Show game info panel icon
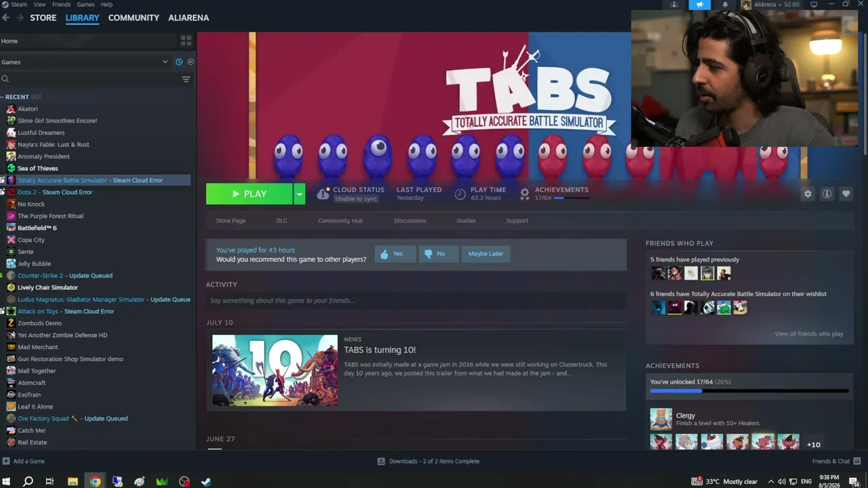 827,194
